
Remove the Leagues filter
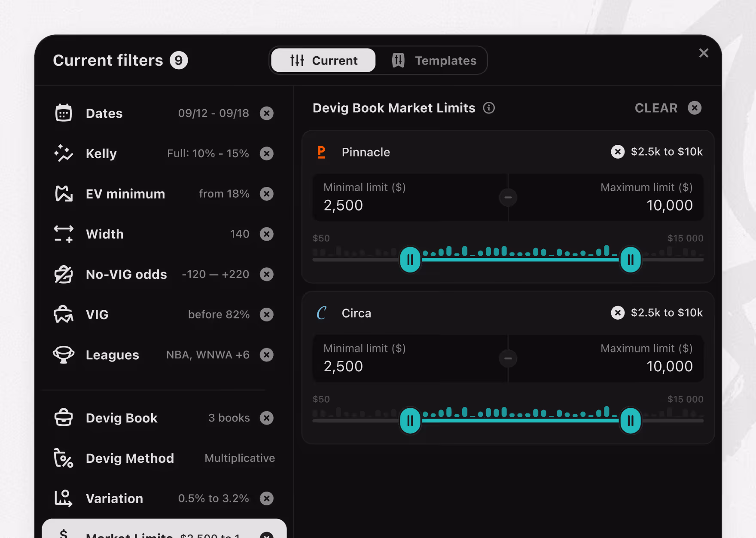pyautogui.click(x=267, y=355)
